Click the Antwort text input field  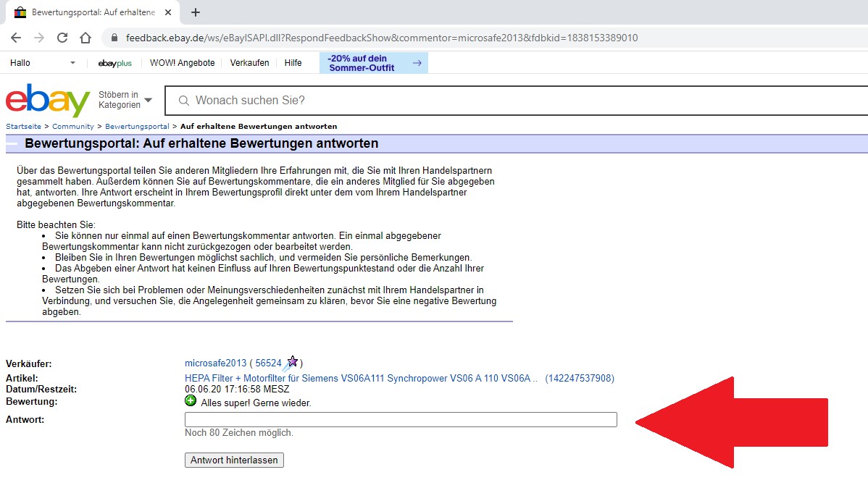click(x=401, y=420)
